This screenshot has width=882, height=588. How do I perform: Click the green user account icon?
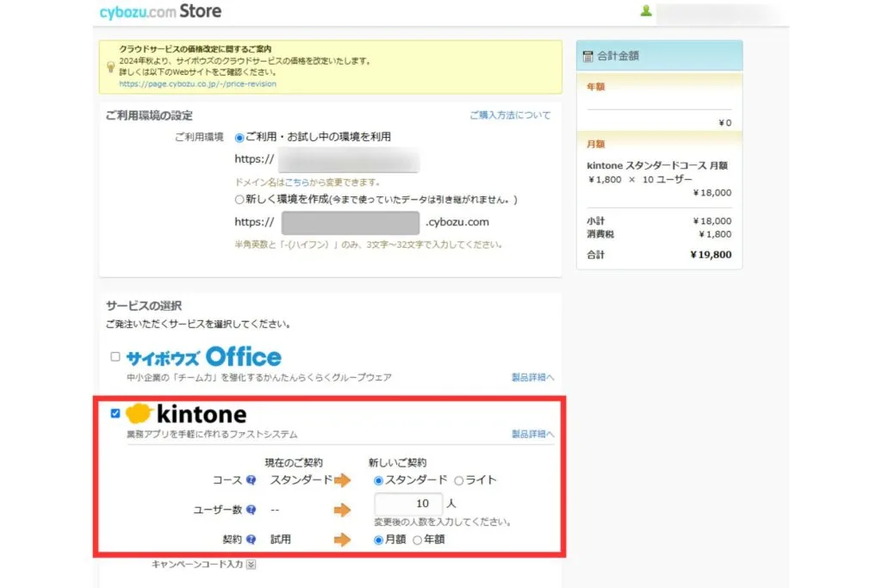click(646, 11)
